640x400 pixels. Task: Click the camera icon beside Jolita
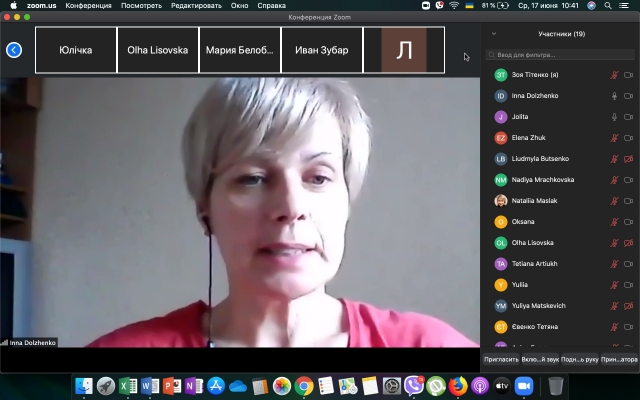point(629,117)
